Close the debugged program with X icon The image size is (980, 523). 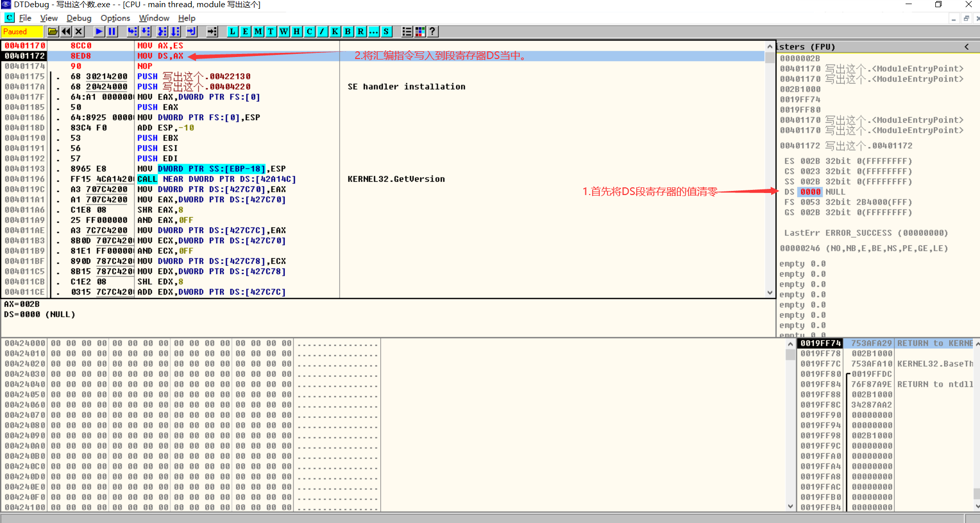(79, 32)
